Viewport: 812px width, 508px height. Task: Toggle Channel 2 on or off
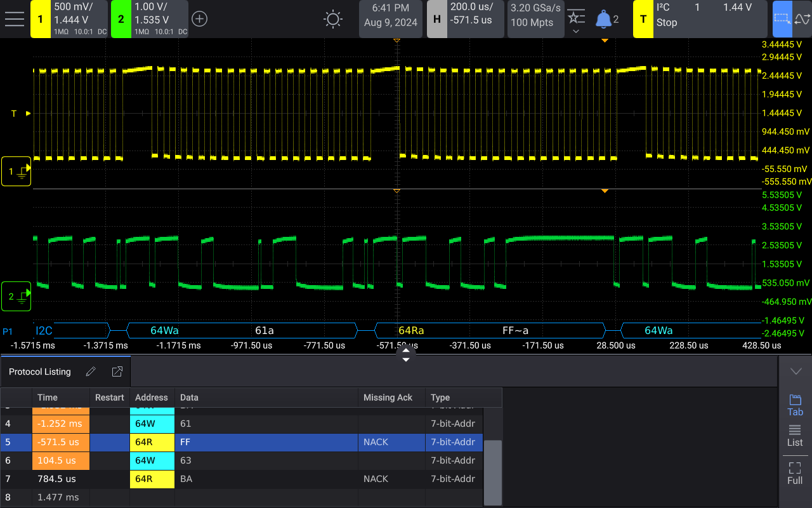[x=121, y=19]
